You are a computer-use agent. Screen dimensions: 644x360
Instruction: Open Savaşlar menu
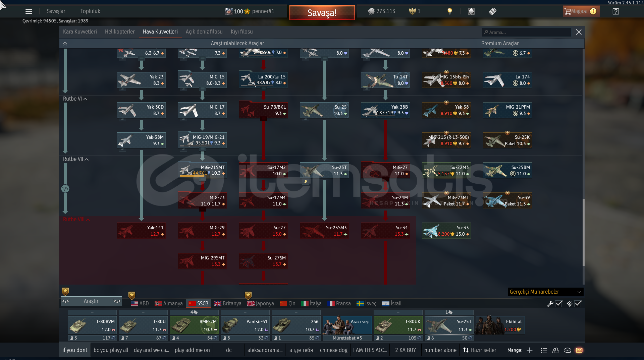tap(56, 11)
